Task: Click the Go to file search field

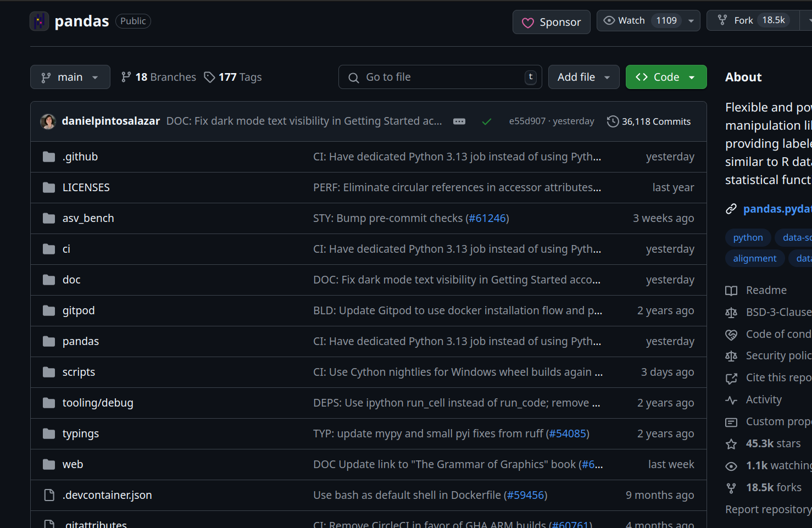Action: [x=440, y=77]
